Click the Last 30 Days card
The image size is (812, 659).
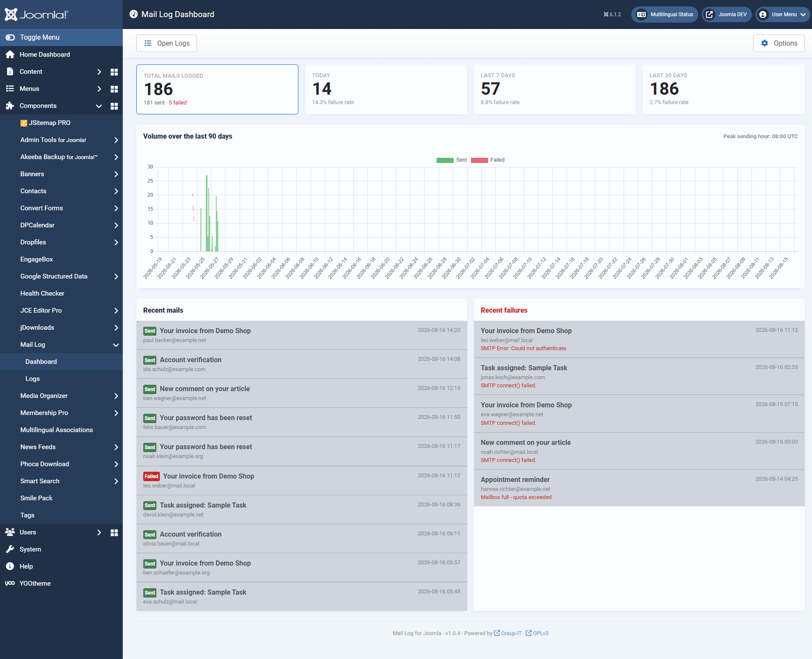[x=724, y=89]
